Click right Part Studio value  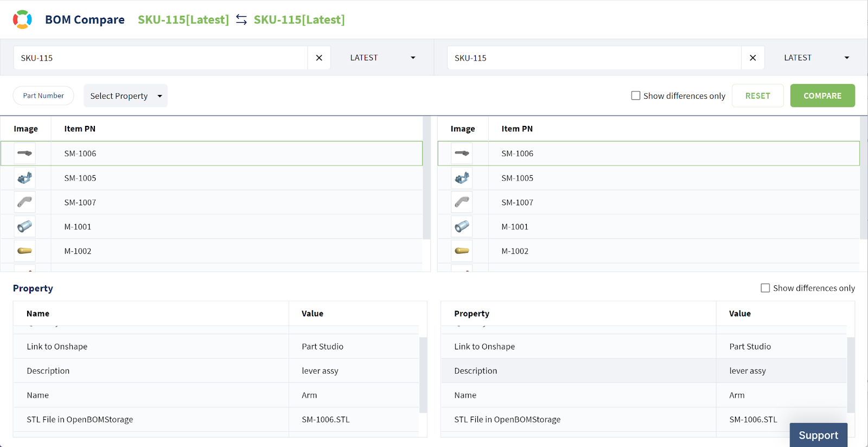[750, 347]
